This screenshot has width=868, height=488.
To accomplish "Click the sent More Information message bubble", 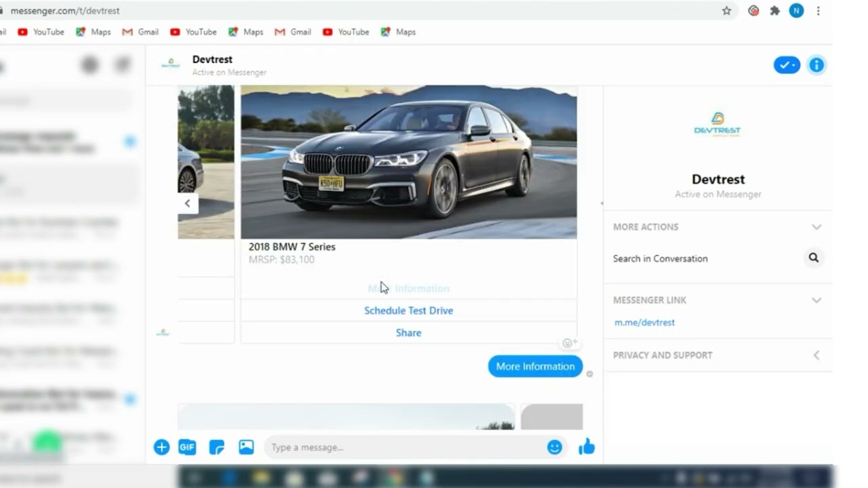I will (535, 366).
